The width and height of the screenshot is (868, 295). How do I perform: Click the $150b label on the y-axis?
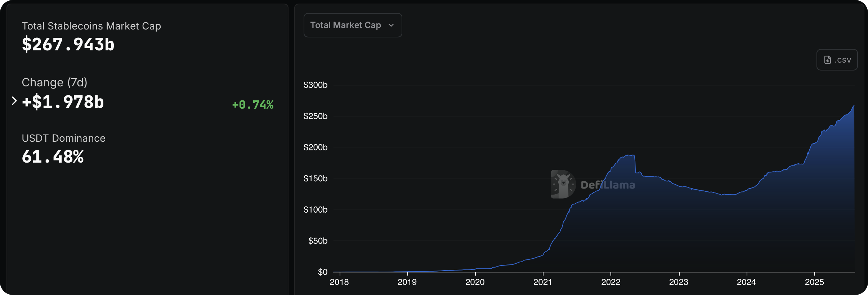click(x=316, y=178)
